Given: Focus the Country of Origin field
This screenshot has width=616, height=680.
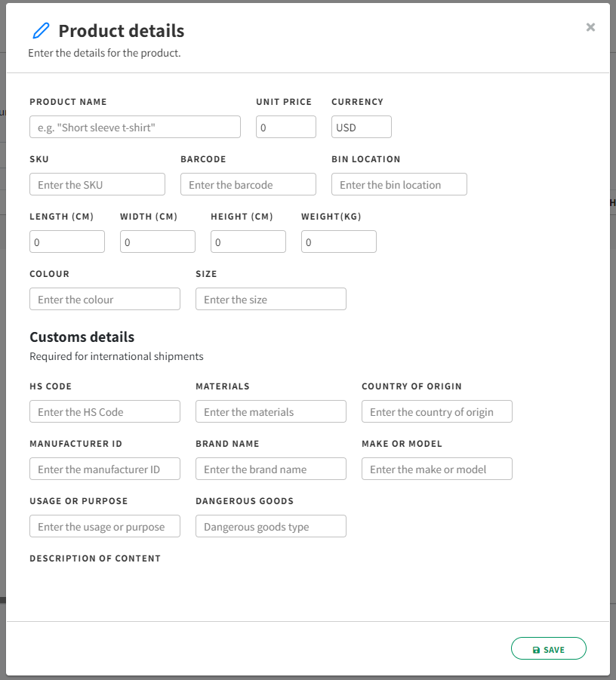Looking at the screenshot, I should click(x=437, y=411).
